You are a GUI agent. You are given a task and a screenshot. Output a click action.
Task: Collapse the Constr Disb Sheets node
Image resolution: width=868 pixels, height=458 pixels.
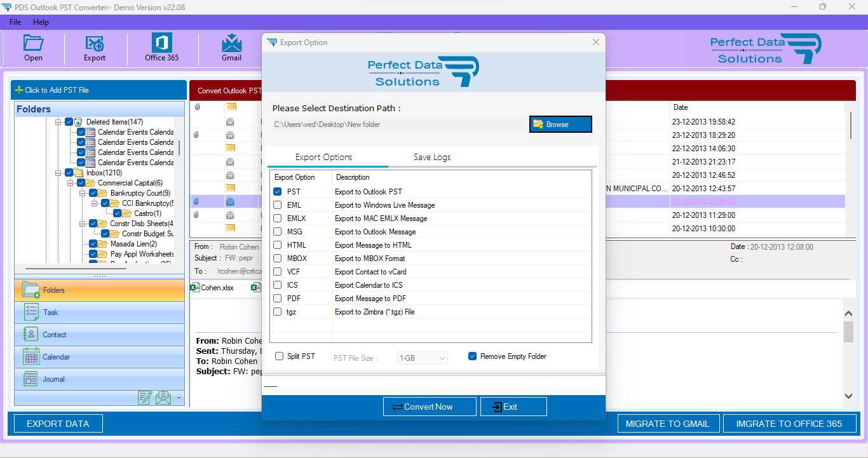click(x=83, y=224)
